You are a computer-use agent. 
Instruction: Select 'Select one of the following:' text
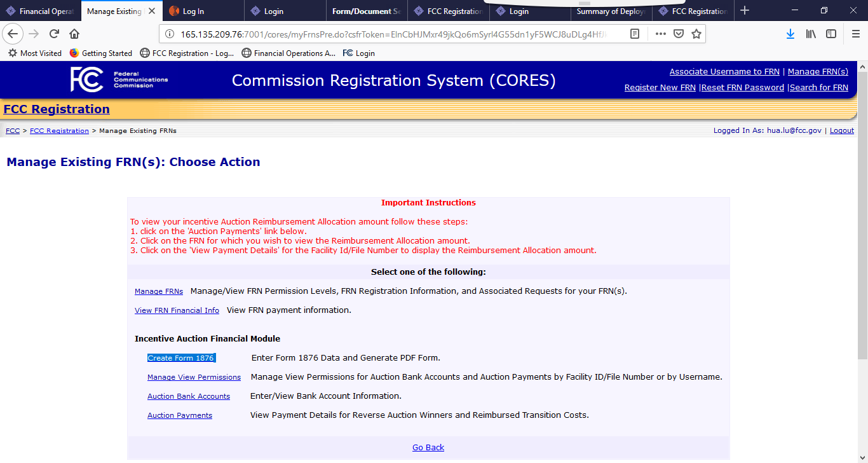[x=428, y=272]
